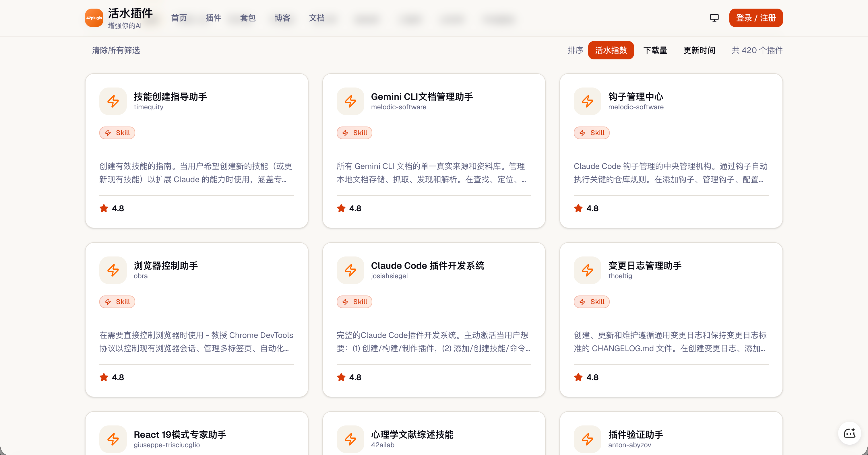
Task: Sort plugins by 更新时间
Action: (x=699, y=50)
